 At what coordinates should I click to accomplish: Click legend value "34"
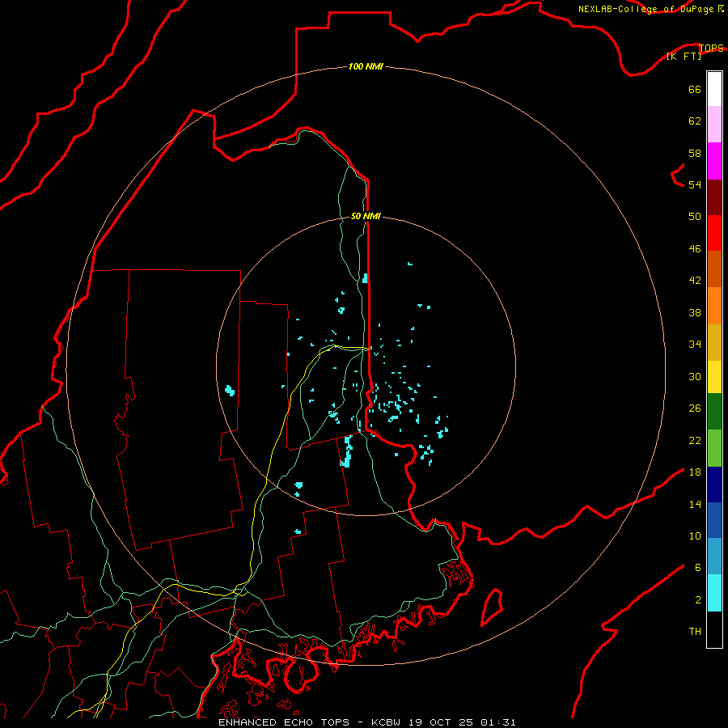pos(695,344)
